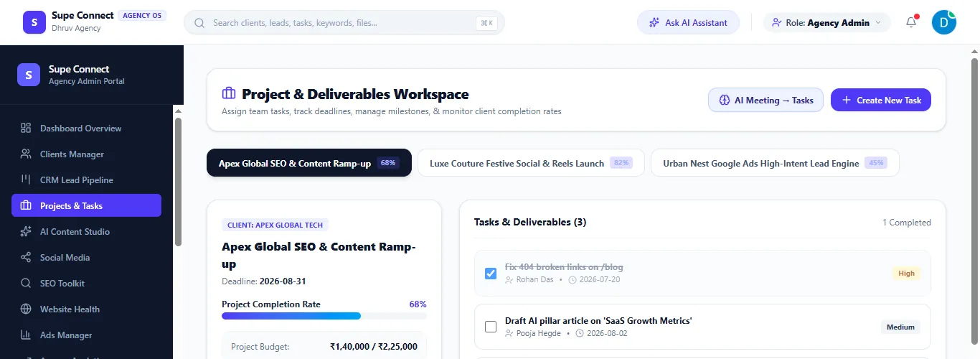The height and width of the screenshot is (359, 980).
Task: Switch to Urban Nest Google Ads tab
Action: 775,163
